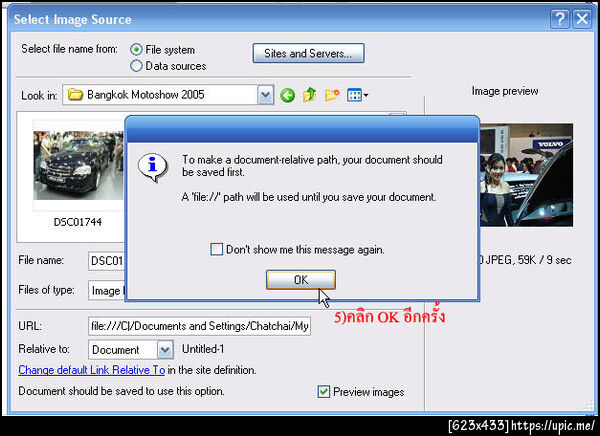Click the OK button in message dialog
The width and height of the screenshot is (600, 436).
(x=301, y=280)
